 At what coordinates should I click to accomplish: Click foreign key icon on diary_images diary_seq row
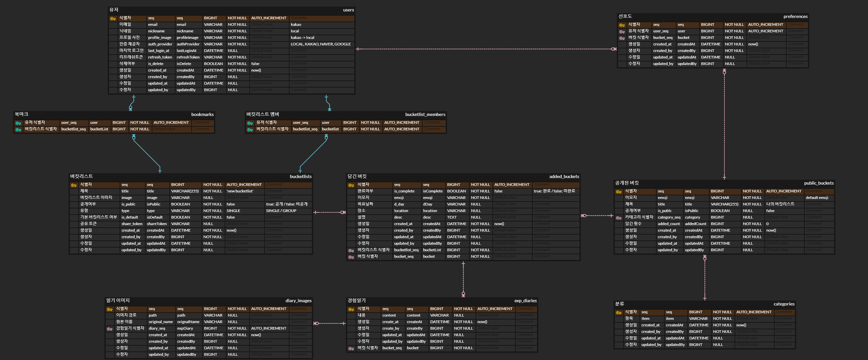point(110,329)
